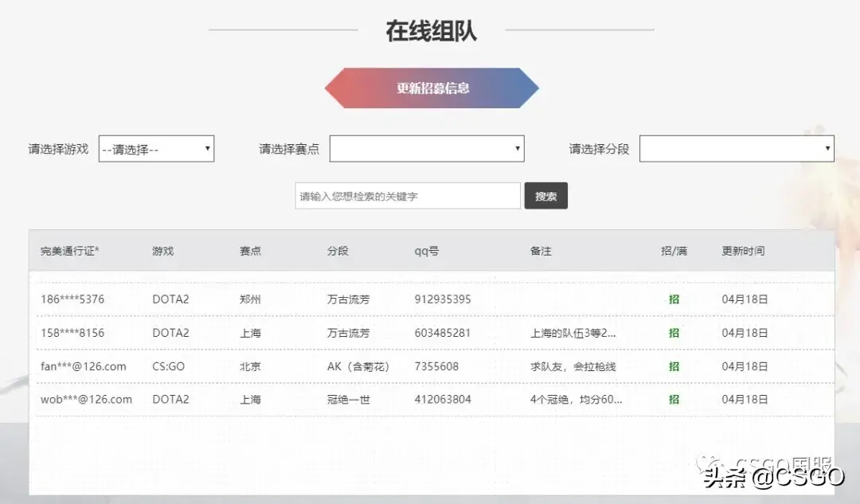This screenshot has height=504, width=860.
Task: Click the green 招 status for QQ 912935395
Action: 673,299
